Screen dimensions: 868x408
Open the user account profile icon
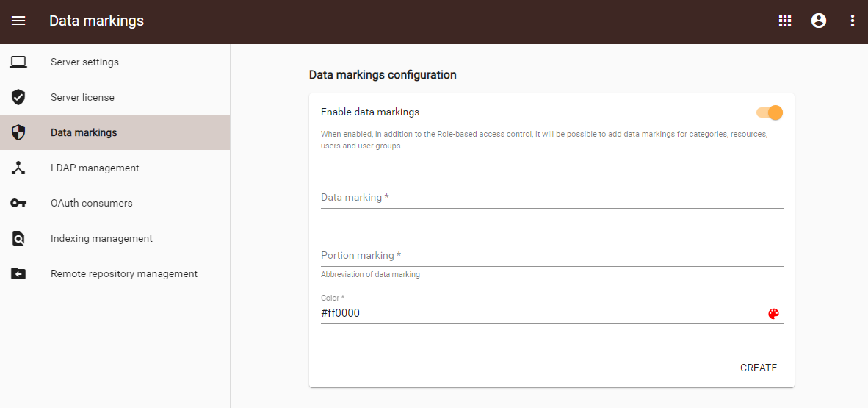pos(819,21)
